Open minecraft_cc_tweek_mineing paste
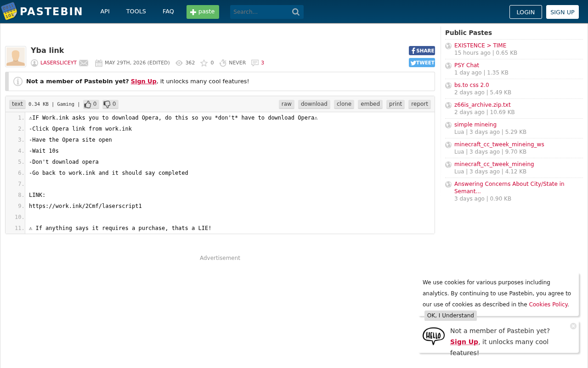This screenshot has width=588, height=368. [494, 164]
